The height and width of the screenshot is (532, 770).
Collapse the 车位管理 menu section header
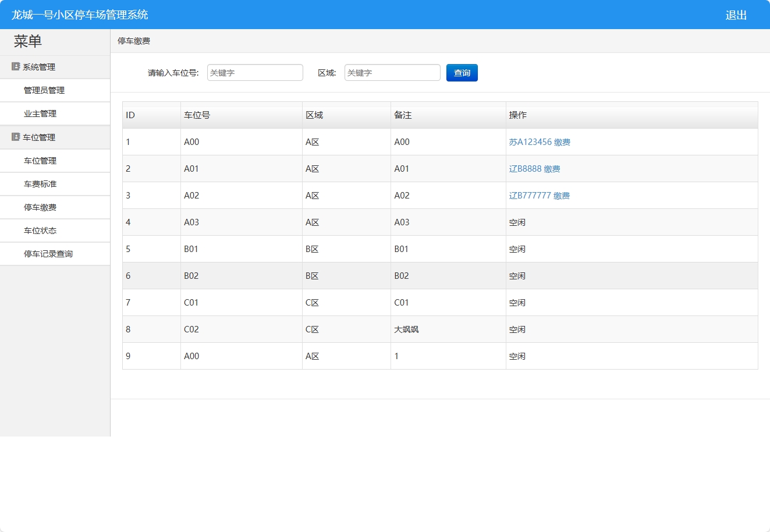coord(39,138)
